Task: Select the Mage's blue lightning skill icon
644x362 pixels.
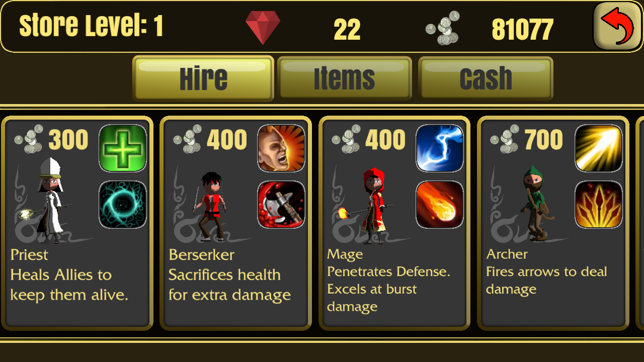Action: [440, 148]
